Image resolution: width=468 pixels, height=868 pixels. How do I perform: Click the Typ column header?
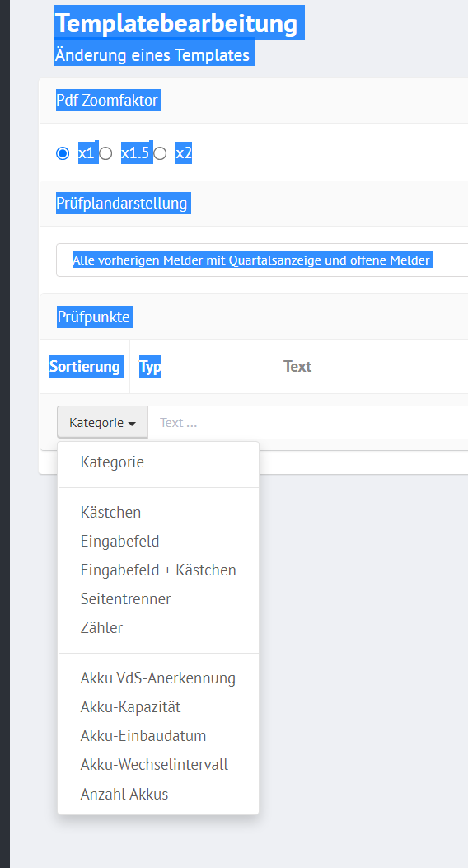pyautogui.click(x=151, y=367)
